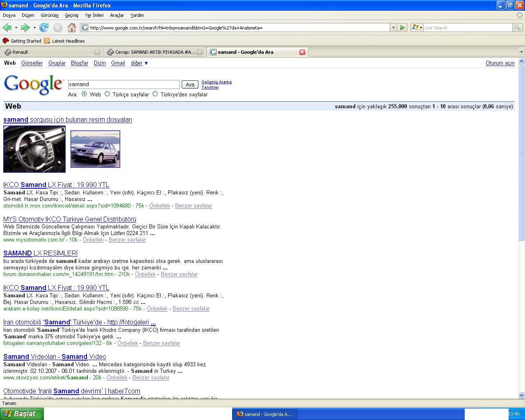525x420 pixels.
Task: Click the Firefox throbber activity icon
Action: [520, 15]
